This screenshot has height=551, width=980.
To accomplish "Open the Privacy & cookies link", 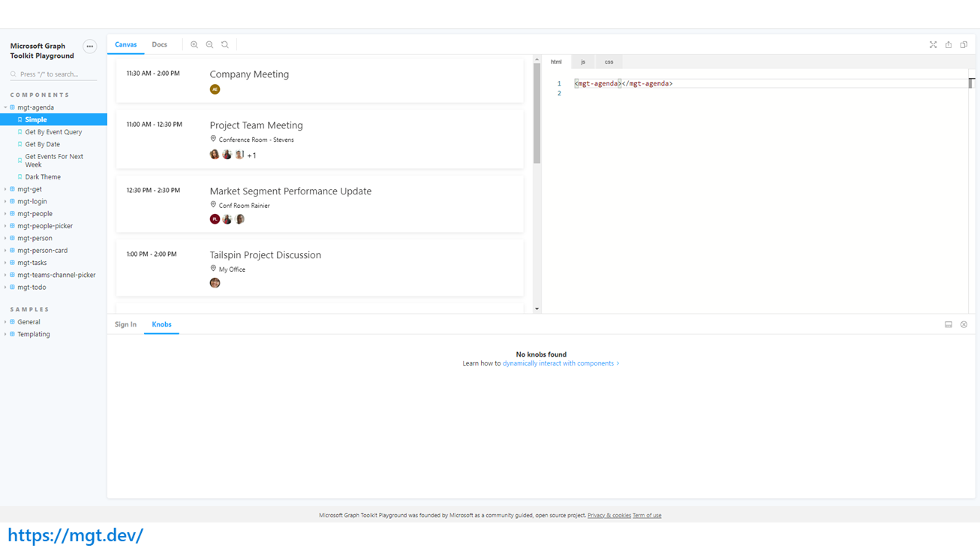I will 609,516.
